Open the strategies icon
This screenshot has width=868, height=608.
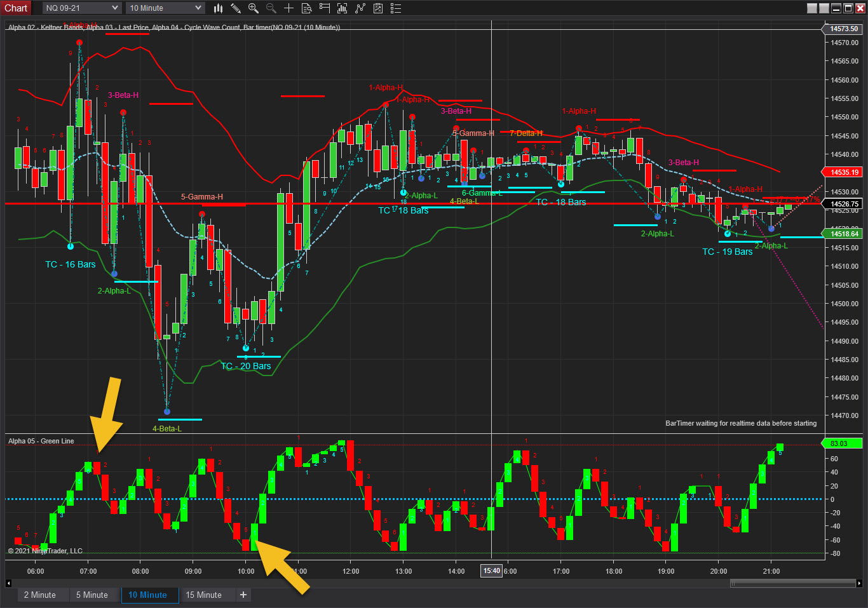378,8
